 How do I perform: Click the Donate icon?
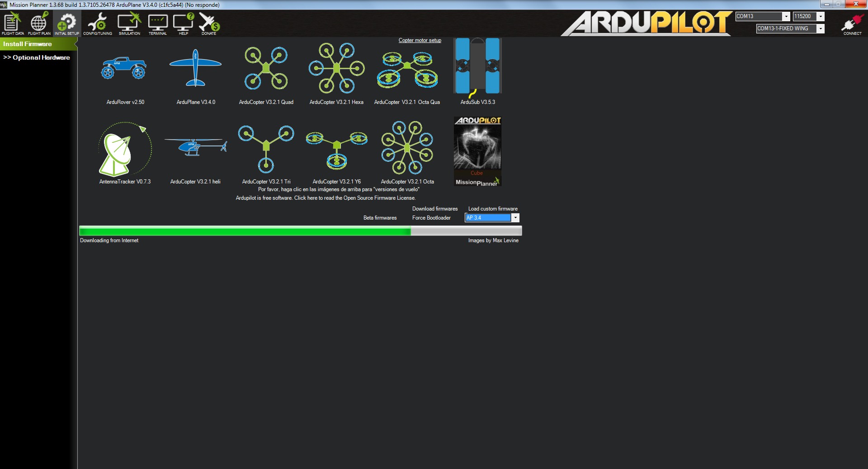209,23
